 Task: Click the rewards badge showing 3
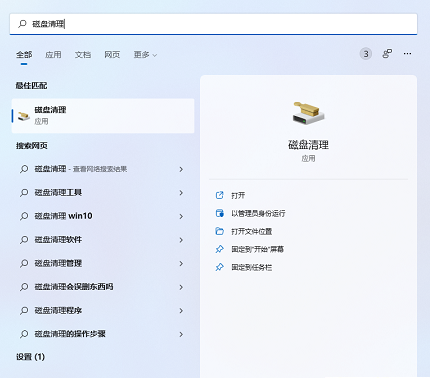pos(366,54)
